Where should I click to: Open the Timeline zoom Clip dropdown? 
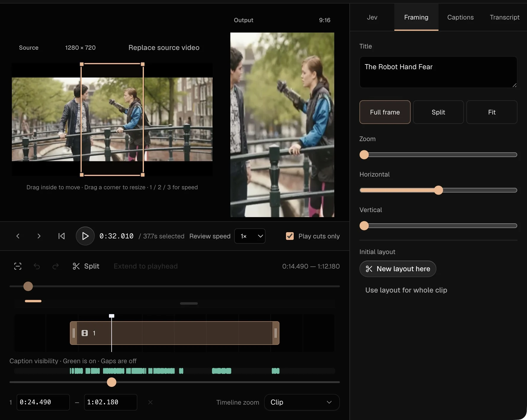[x=302, y=402]
